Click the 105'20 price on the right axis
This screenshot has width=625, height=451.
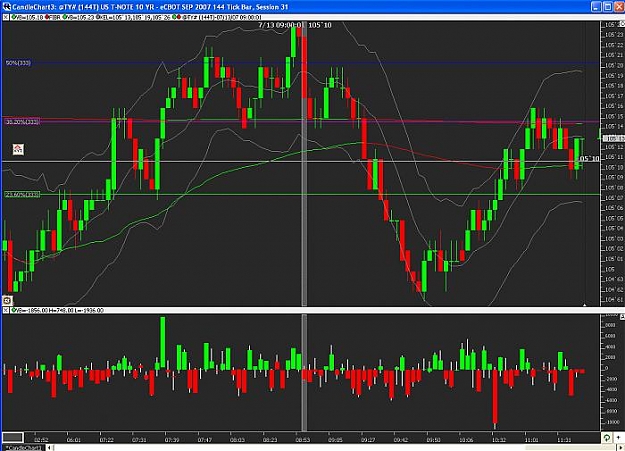click(x=614, y=65)
